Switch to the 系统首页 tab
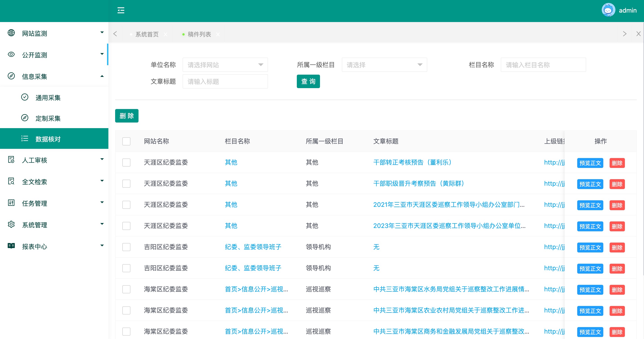The width and height of the screenshot is (644, 339). (x=147, y=34)
